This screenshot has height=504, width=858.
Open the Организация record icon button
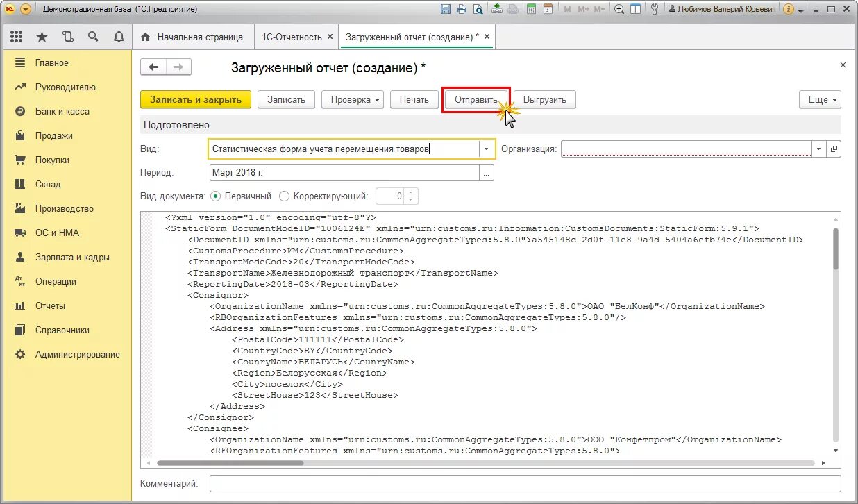coord(834,149)
